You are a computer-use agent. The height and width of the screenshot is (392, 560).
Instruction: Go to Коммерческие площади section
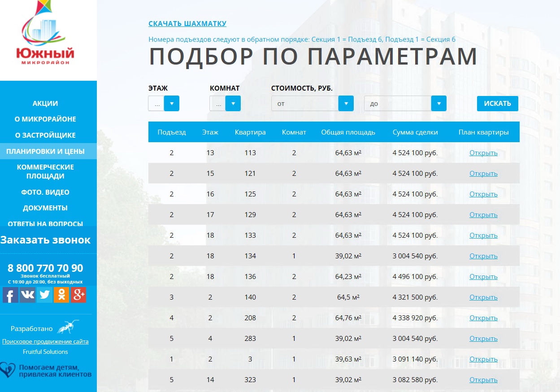point(45,171)
